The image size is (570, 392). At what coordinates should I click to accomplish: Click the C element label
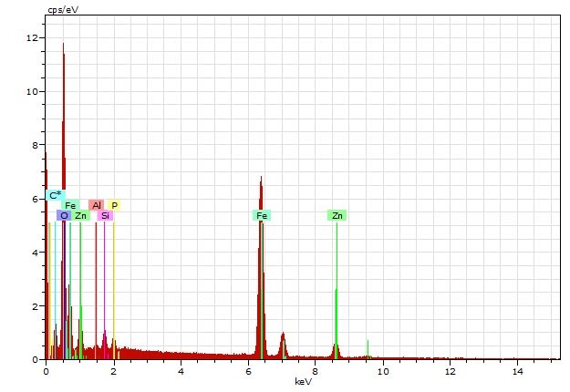pyautogui.click(x=55, y=194)
